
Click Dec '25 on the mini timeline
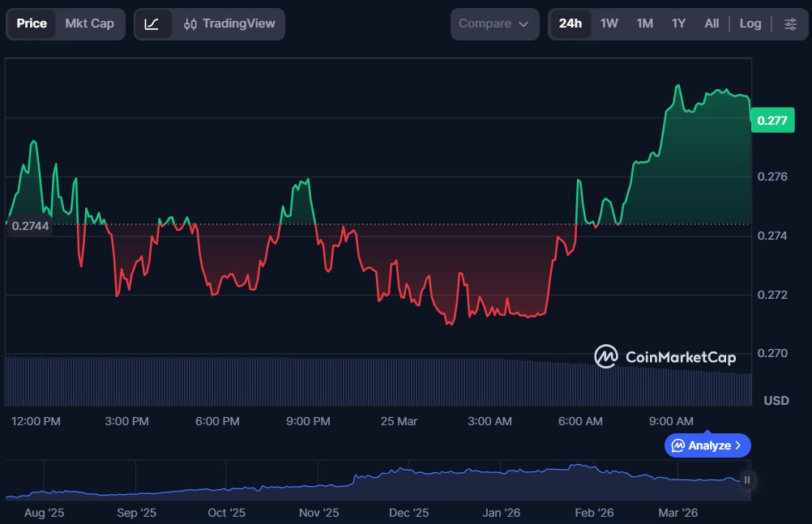(408, 513)
